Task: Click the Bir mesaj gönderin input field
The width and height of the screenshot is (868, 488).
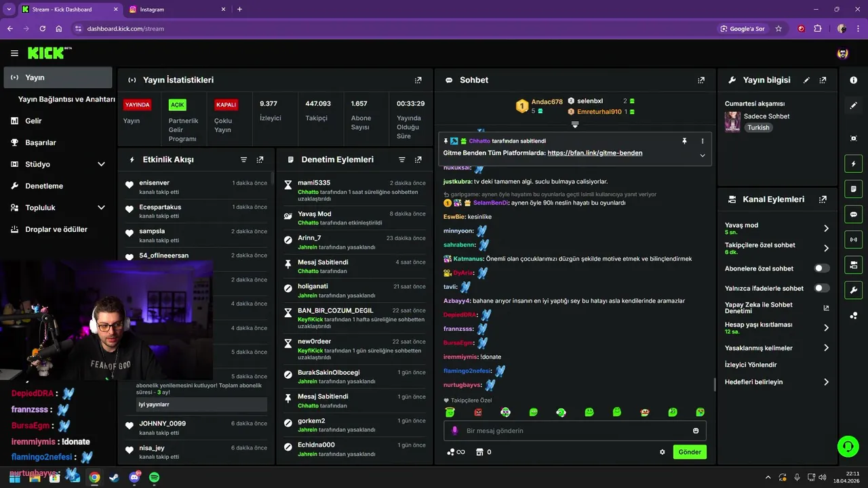Action: pyautogui.click(x=575, y=430)
